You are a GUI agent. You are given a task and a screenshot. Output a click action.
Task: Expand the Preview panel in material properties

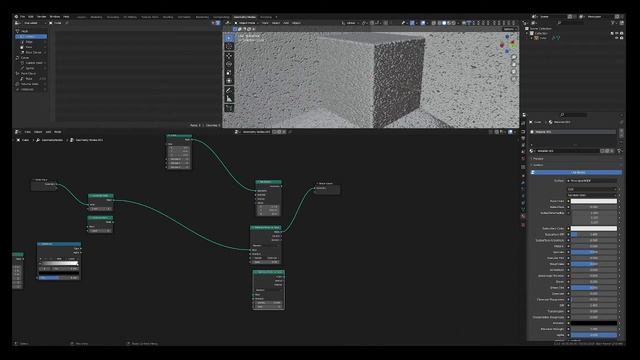click(x=538, y=158)
